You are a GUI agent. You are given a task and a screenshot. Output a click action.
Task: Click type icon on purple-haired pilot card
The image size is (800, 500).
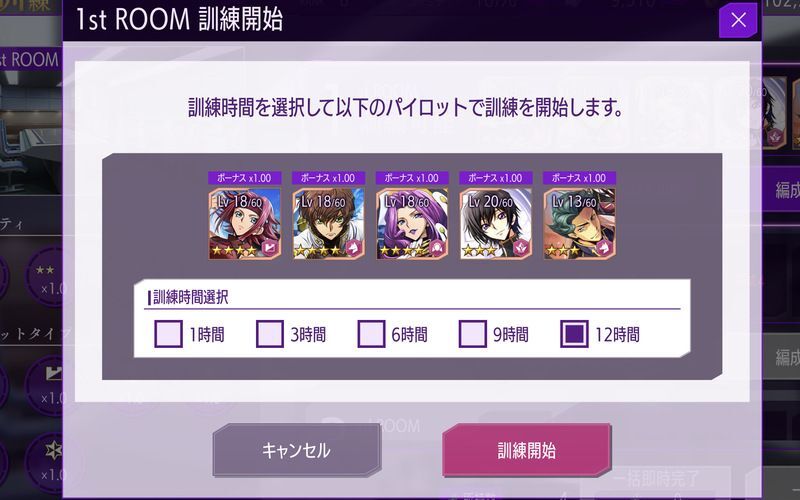(x=437, y=248)
